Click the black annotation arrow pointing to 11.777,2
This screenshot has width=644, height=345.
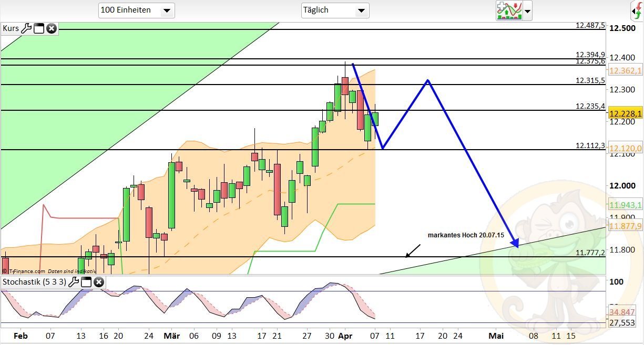[413, 249]
